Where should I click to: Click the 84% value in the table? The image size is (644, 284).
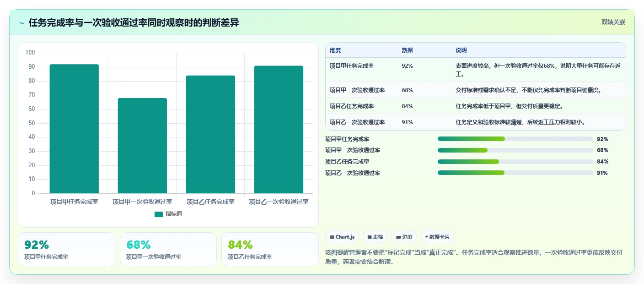[x=407, y=106]
